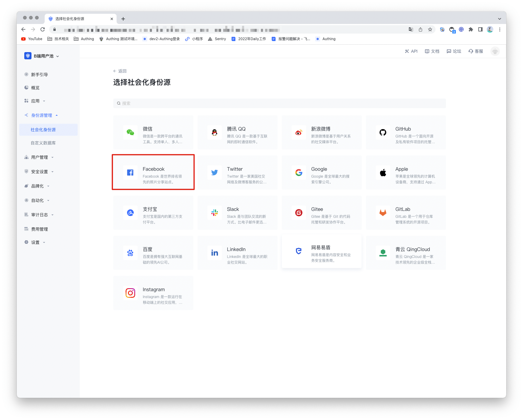The width and height of the screenshot is (523, 420).
Task: Choose the Facebook logo icon
Action: point(130,173)
